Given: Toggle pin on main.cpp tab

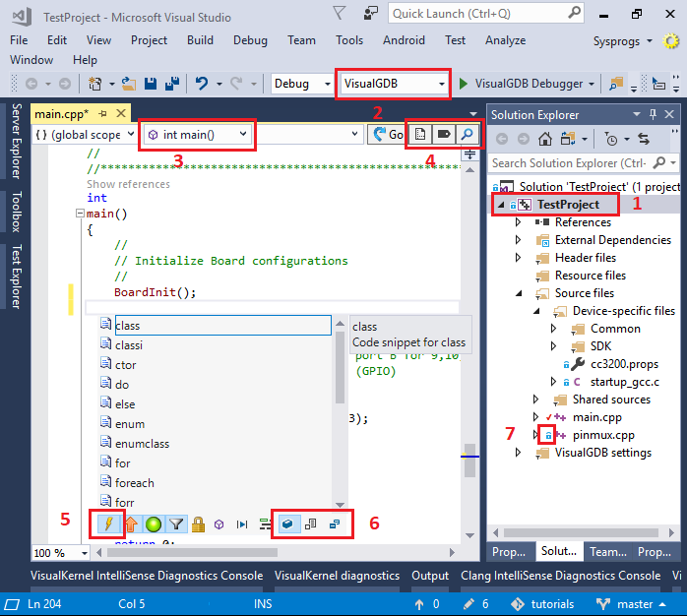Looking at the screenshot, I should click(103, 114).
